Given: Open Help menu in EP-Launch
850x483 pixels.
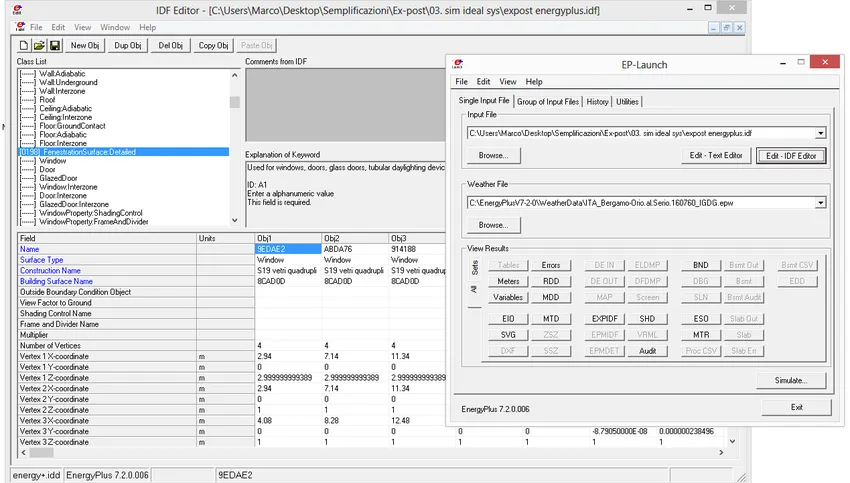Looking at the screenshot, I should (533, 82).
